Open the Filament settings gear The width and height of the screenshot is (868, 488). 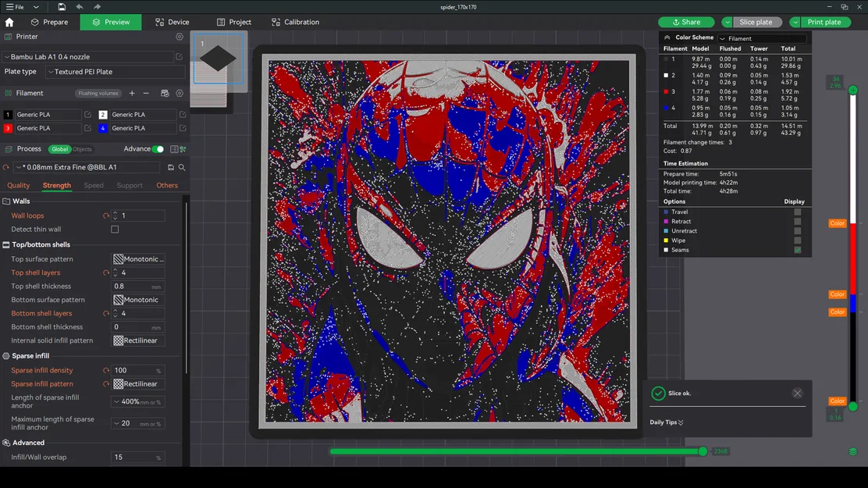pyautogui.click(x=179, y=93)
